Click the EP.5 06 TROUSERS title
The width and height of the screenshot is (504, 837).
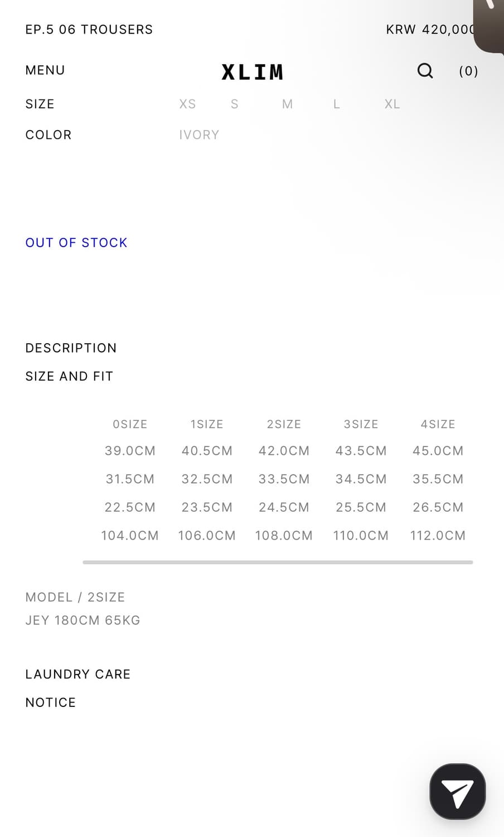[x=89, y=30]
